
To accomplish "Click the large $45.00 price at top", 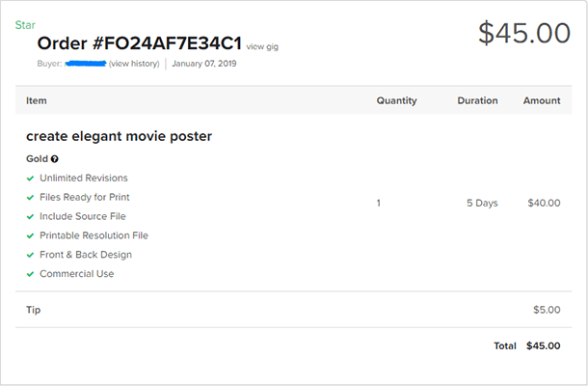I will [x=524, y=33].
